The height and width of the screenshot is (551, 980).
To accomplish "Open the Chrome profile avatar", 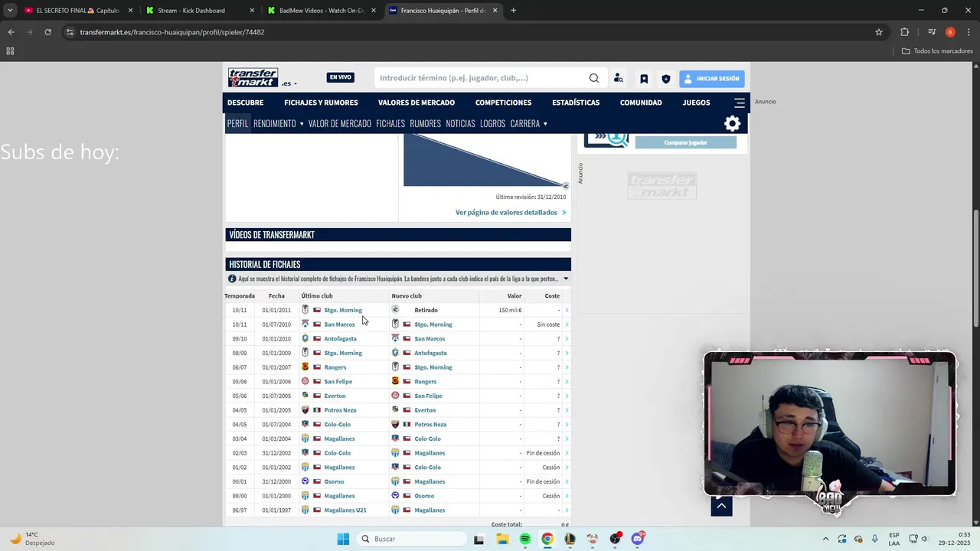I will coord(950,32).
